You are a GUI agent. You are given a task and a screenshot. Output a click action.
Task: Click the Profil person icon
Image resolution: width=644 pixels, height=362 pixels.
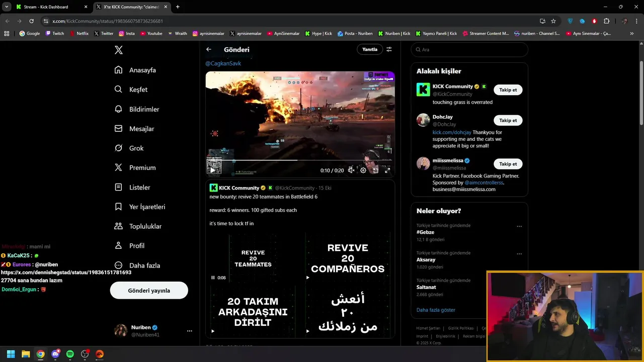coord(118,246)
